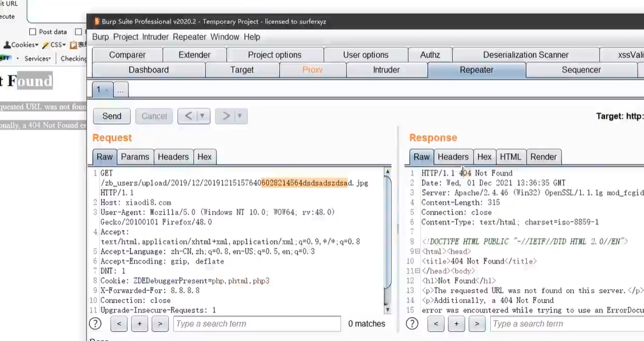
Task: Collapse the body fold marker on line 11
Action: pyautogui.click(x=417, y=271)
